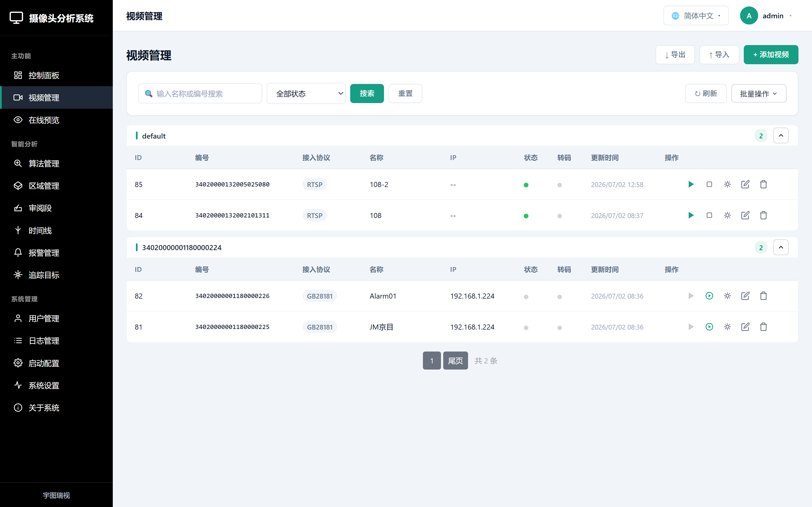Toggle transcode indicator for Alarm01
Screen dimensions: 812x507
(x=559, y=297)
